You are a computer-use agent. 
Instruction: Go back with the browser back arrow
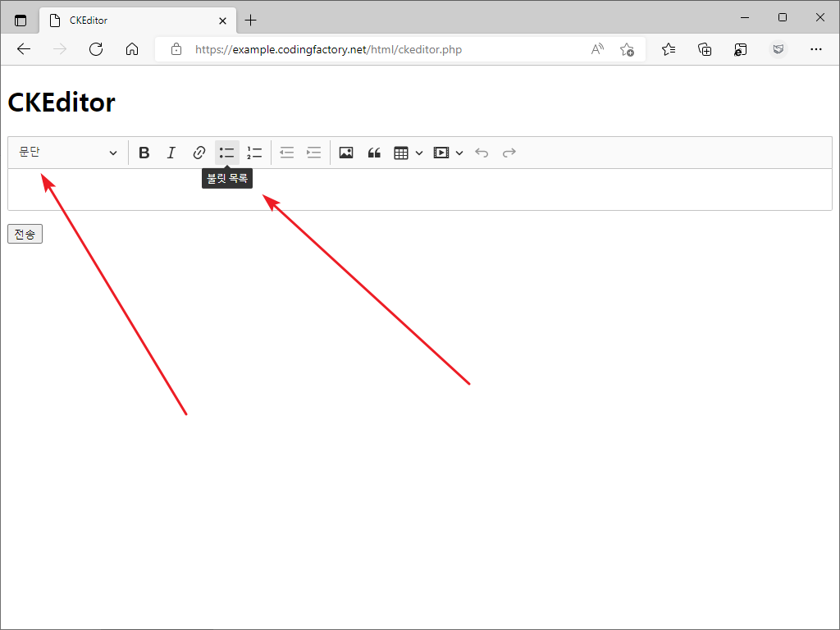click(x=24, y=50)
